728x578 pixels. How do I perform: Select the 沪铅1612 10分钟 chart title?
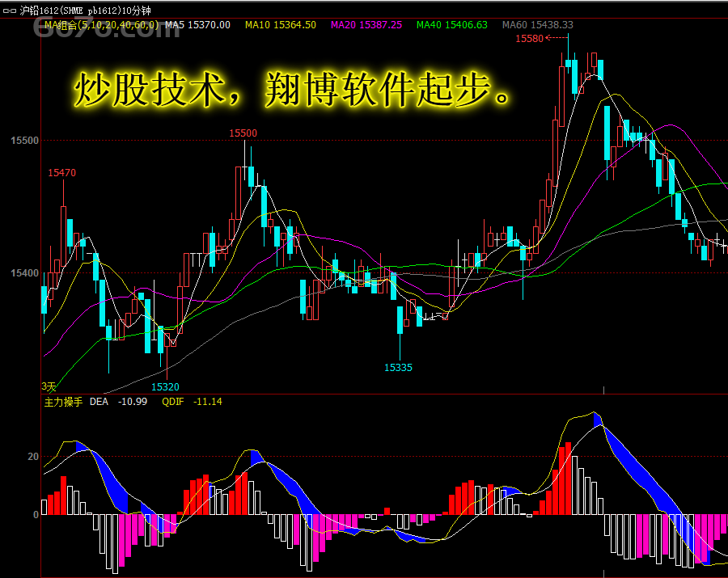click(86, 11)
